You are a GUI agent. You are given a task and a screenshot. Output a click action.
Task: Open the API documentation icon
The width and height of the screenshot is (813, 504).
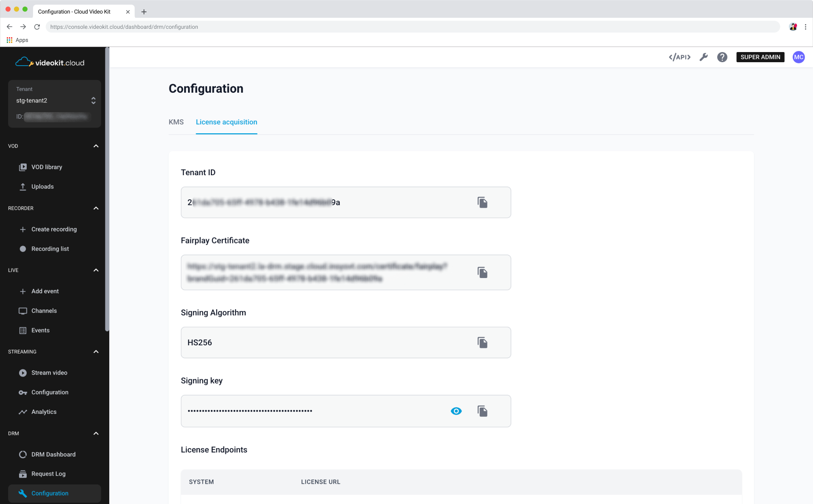679,57
